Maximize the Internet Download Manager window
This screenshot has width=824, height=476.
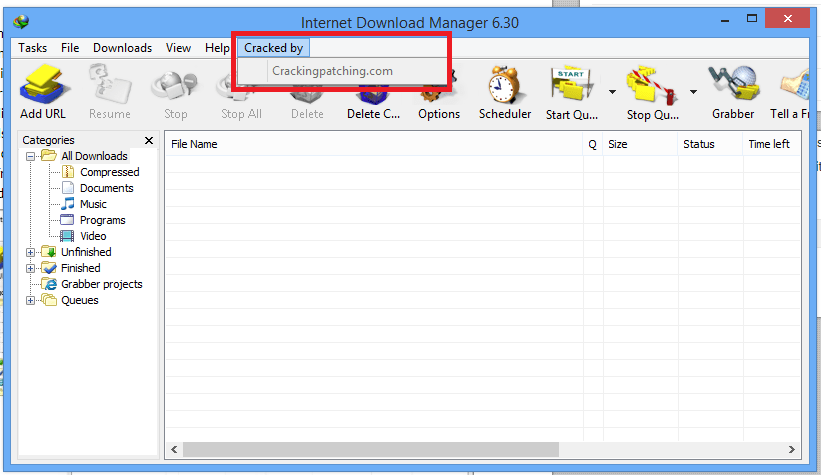[752, 19]
